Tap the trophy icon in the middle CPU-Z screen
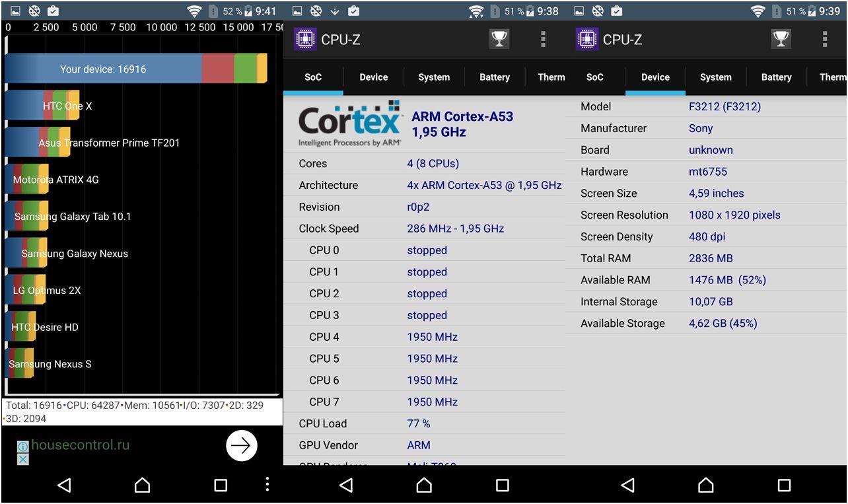Screen dimensions: 848x504 tap(499, 40)
